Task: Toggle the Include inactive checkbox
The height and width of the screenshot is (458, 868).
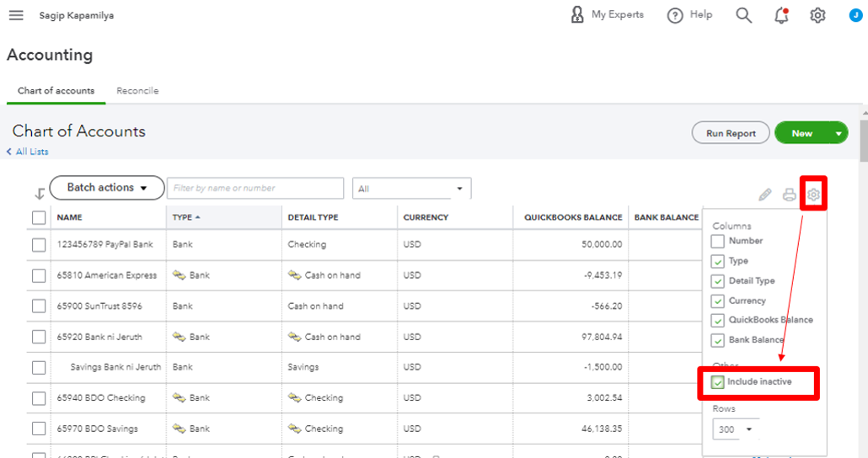Action: (x=718, y=382)
